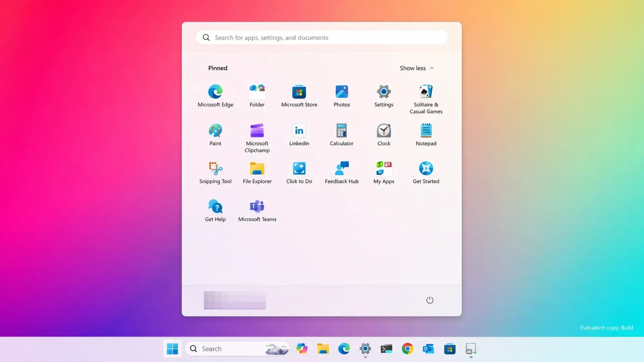Launch Google Chrome from the taskbar
644x362 pixels.
click(407, 349)
